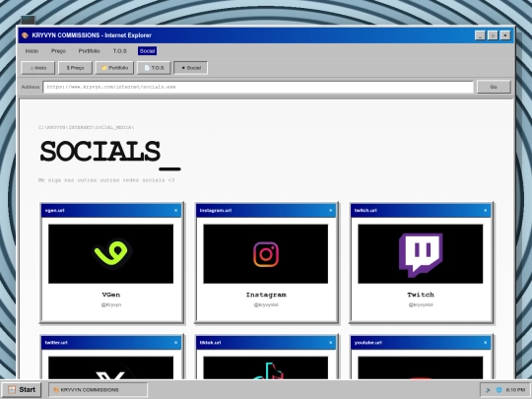Click the Social toolbar button with star
This screenshot has width=532, height=399.
(191, 68)
